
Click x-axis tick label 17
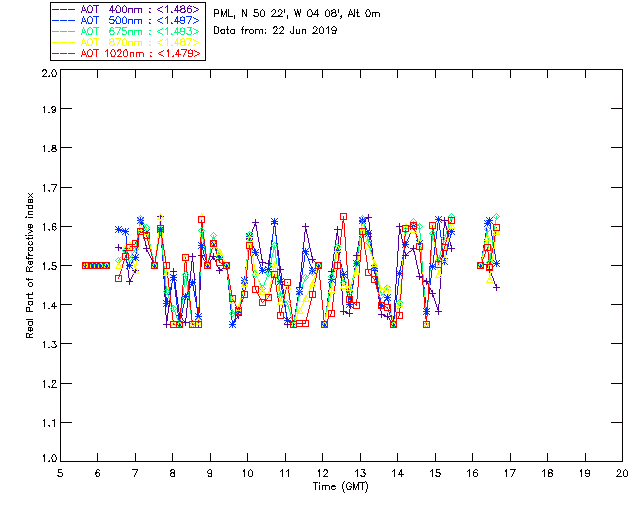(x=510, y=473)
